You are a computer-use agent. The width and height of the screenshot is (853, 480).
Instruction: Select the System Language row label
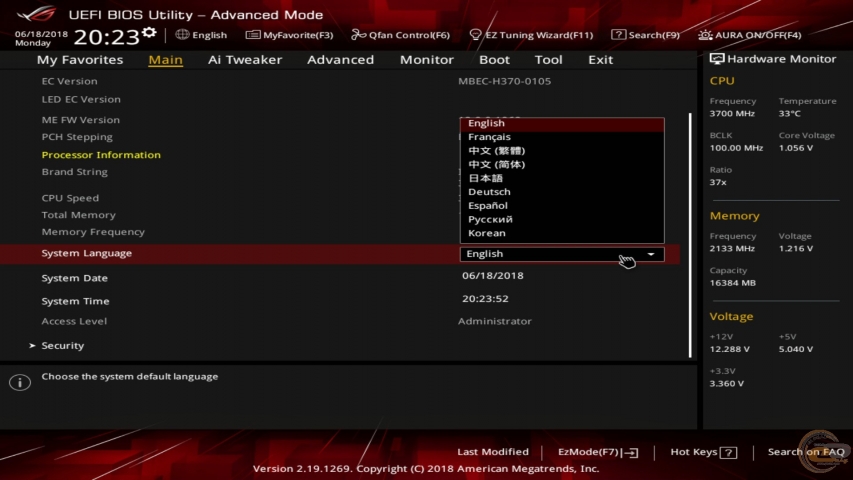click(x=86, y=253)
